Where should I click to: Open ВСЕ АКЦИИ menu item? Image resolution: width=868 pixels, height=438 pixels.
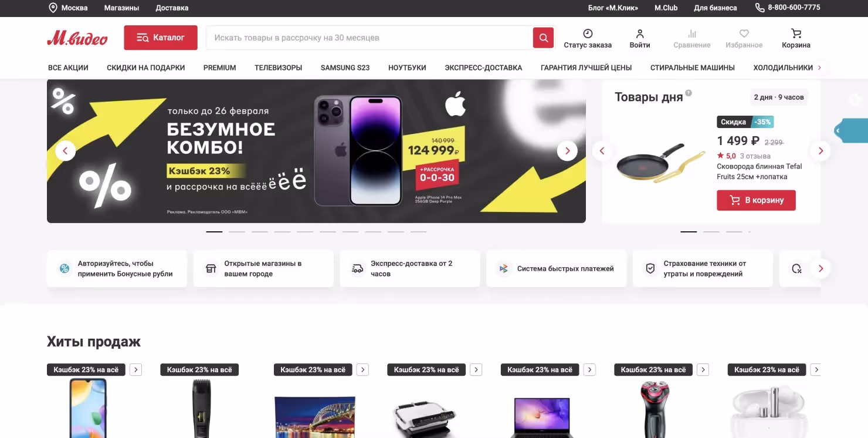point(68,68)
